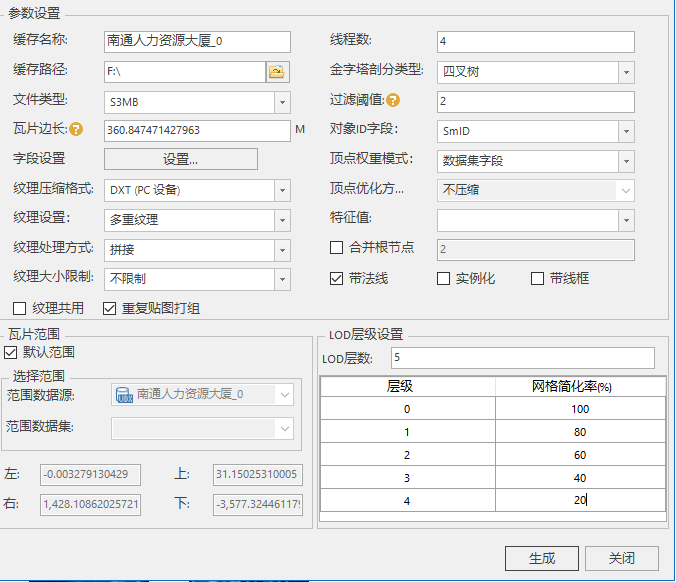Screen dimensions: 676x582
Task: Click the 瓦片边长 value field
Action: coord(197,131)
